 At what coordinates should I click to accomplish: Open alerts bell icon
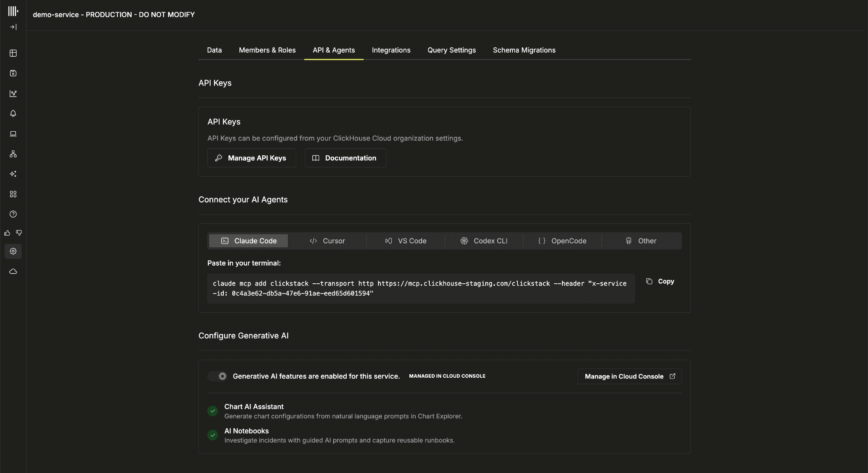[13, 113]
